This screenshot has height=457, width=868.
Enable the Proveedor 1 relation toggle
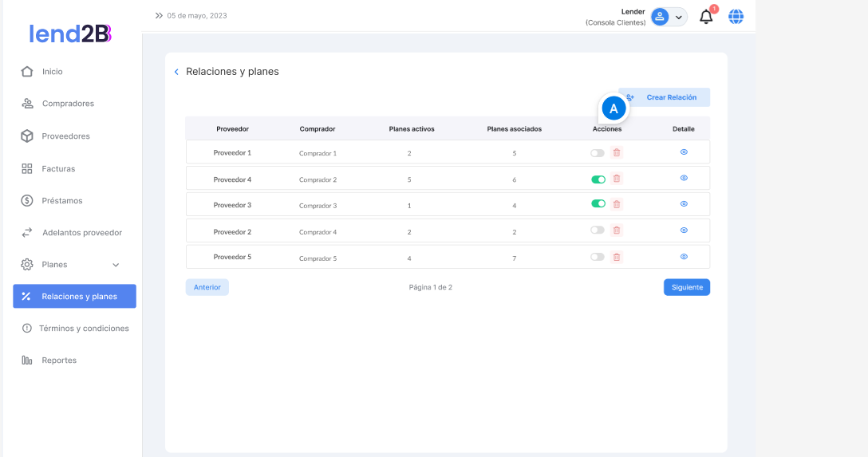[597, 152]
